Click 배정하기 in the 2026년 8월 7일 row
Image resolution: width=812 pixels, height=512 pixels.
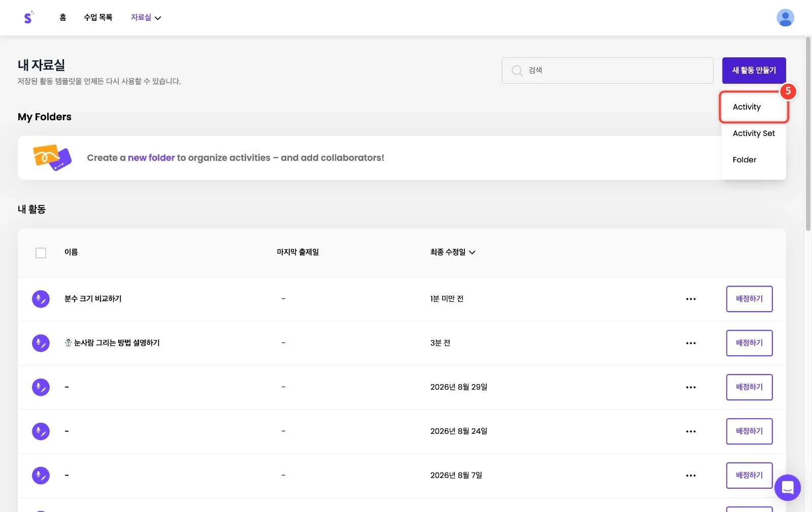tap(749, 475)
